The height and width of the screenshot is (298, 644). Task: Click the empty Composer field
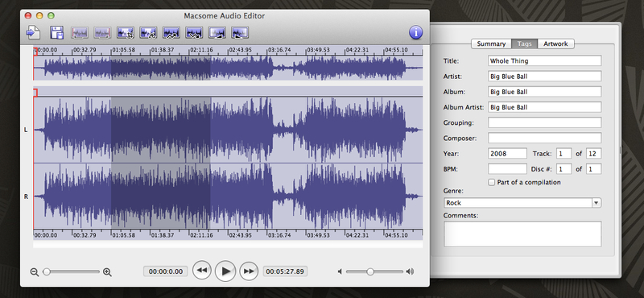click(545, 138)
